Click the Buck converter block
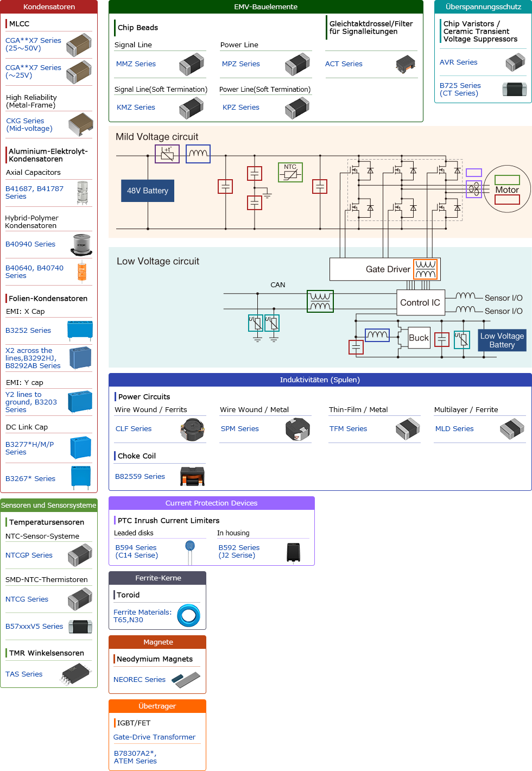Screen dimensions: 532x771 (x=419, y=338)
